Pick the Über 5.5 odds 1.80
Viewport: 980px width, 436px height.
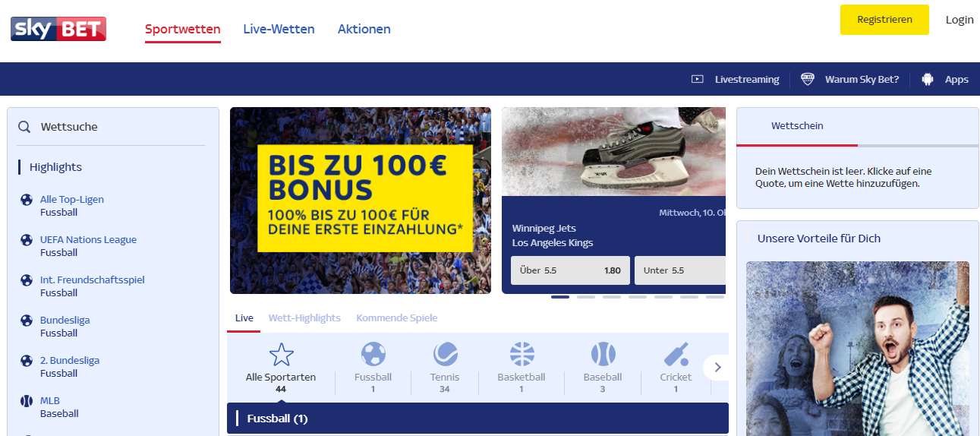570,270
